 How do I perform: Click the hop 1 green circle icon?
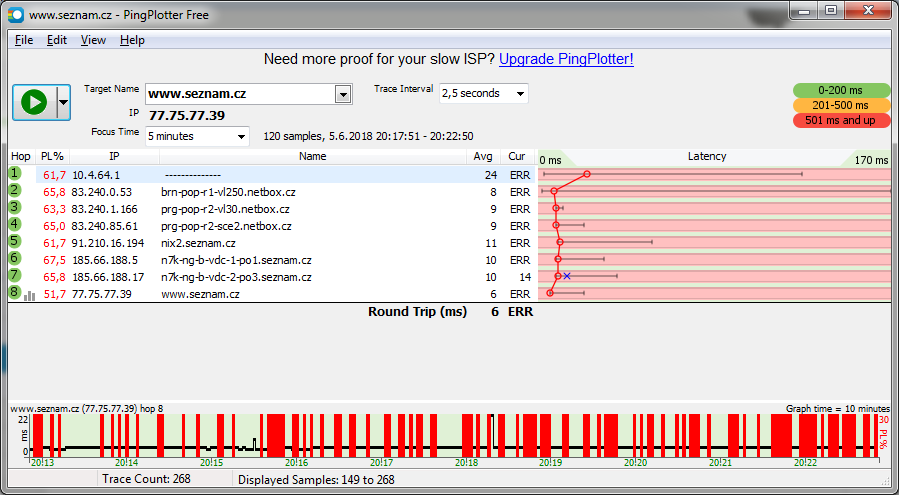(15, 174)
